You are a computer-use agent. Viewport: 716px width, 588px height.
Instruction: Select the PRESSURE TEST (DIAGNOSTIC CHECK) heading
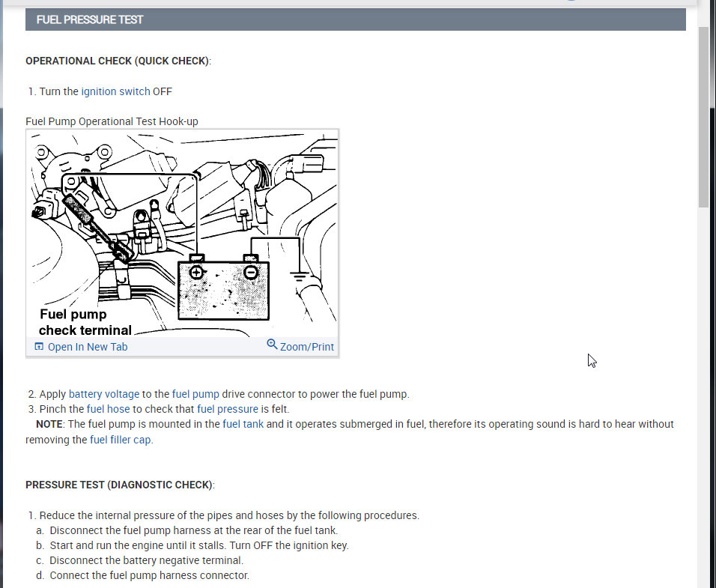click(120, 485)
